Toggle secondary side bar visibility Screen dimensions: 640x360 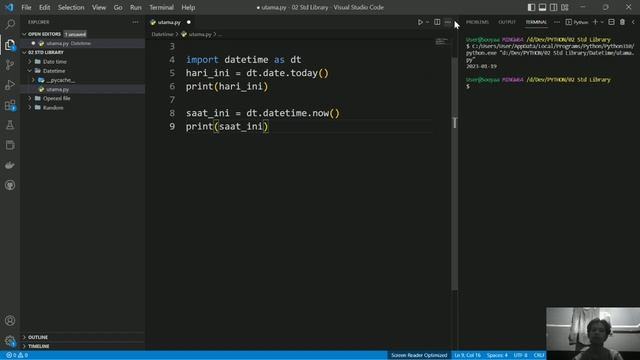pyautogui.click(x=553, y=7)
